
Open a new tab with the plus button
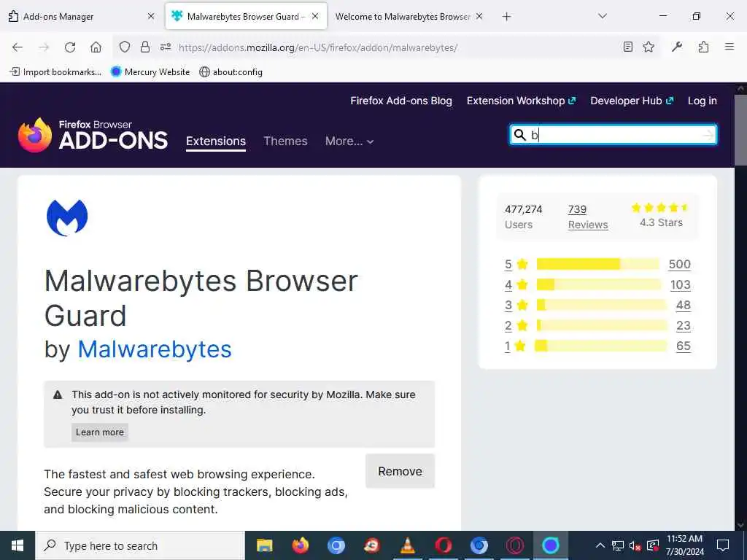[x=506, y=17]
